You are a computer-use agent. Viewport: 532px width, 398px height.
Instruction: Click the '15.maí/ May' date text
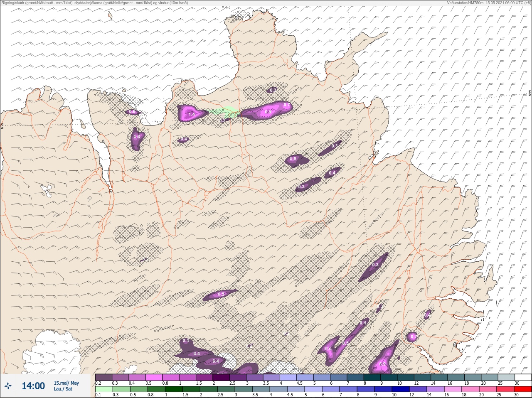coord(66,383)
